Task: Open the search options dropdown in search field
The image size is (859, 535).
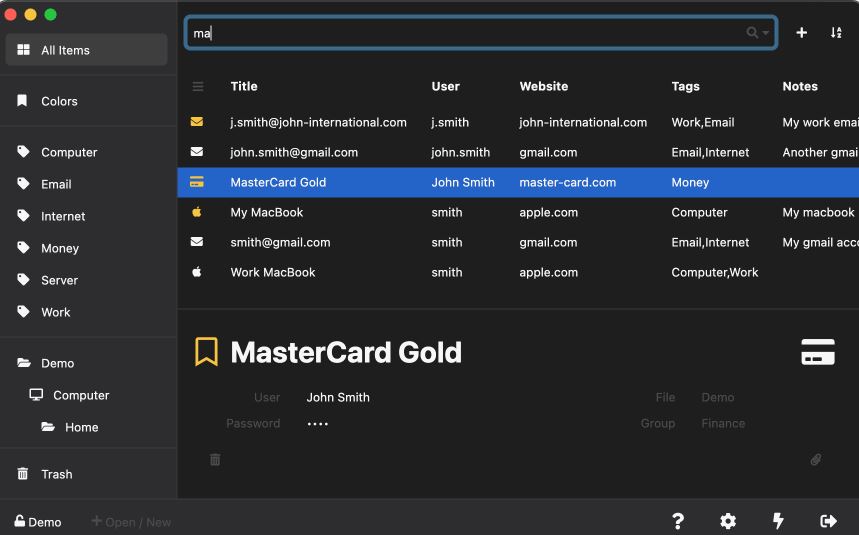Action: coord(758,33)
